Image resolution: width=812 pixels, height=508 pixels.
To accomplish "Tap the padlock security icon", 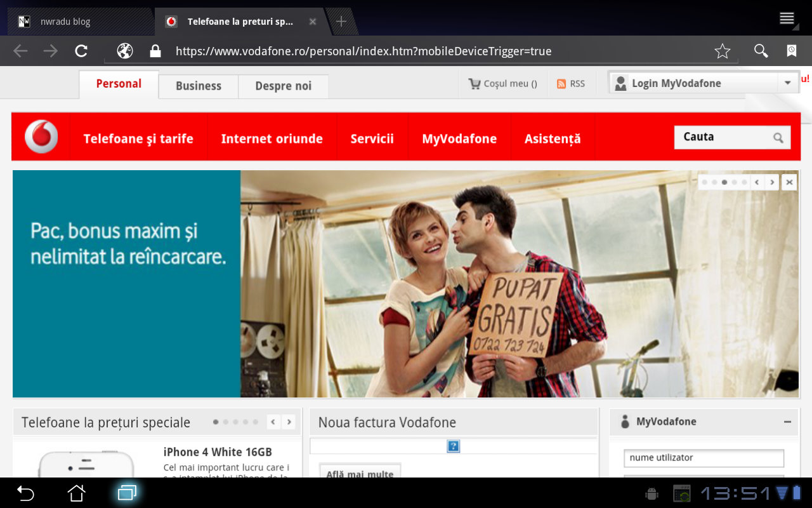I will [155, 51].
